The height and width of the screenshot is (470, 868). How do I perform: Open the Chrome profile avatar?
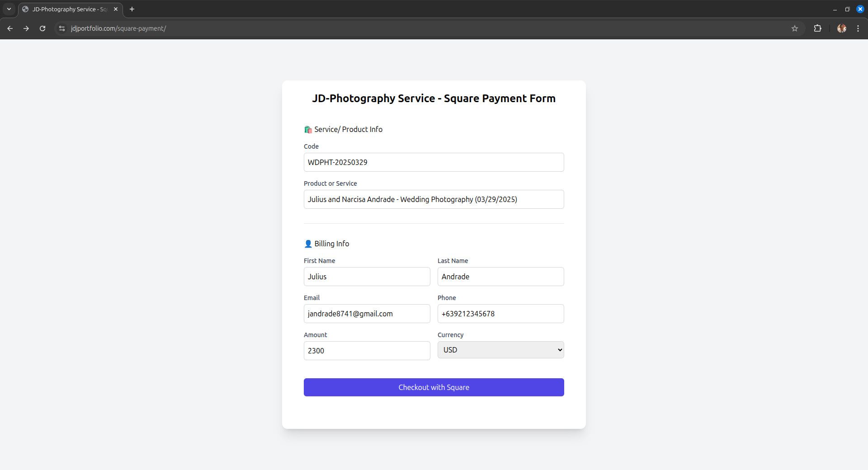(841, 28)
